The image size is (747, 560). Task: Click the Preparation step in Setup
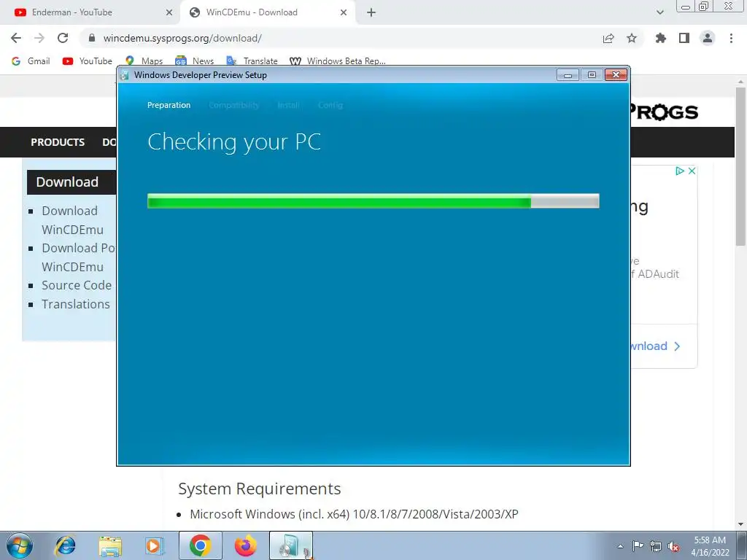point(169,105)
